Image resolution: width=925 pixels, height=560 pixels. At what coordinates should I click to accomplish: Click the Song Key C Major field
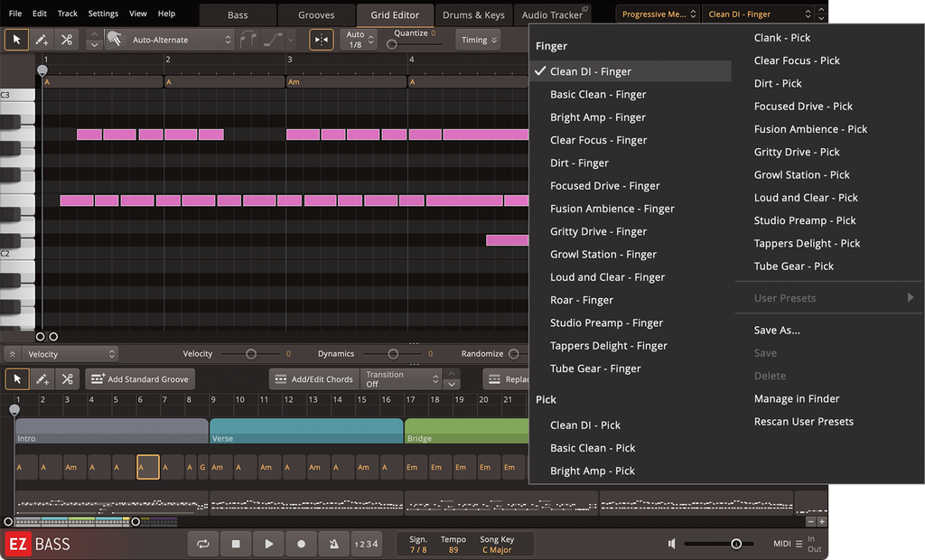tap(497, 544)
